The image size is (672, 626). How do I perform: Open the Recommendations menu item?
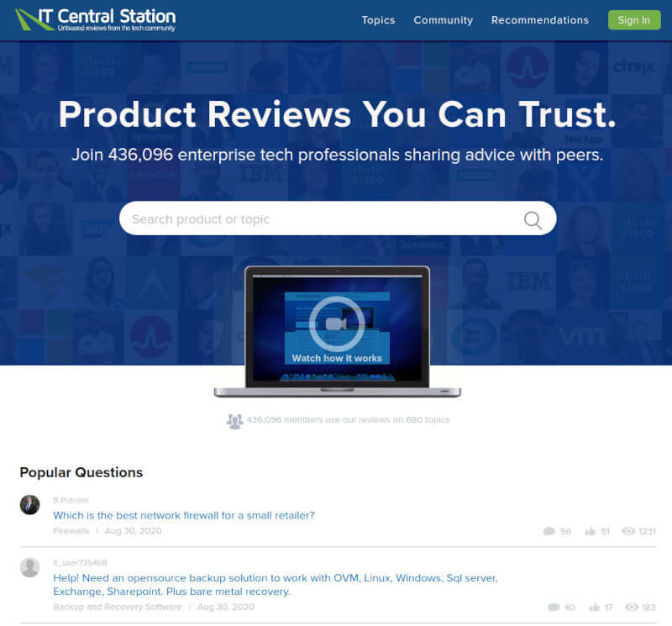(x=539, y=20)
